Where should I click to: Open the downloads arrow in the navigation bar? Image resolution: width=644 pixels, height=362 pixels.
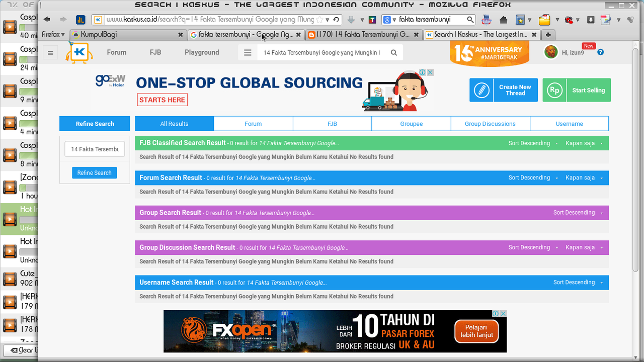point(351,20)
